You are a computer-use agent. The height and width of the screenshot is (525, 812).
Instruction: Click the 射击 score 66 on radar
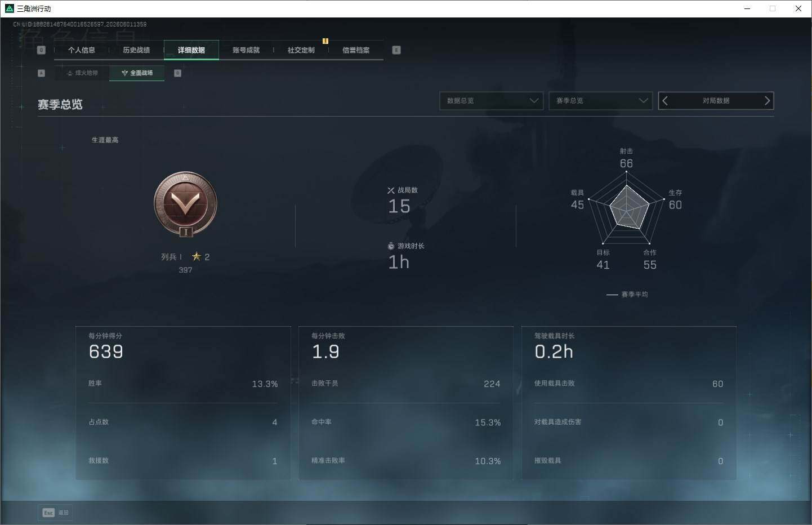coord(626,163)
